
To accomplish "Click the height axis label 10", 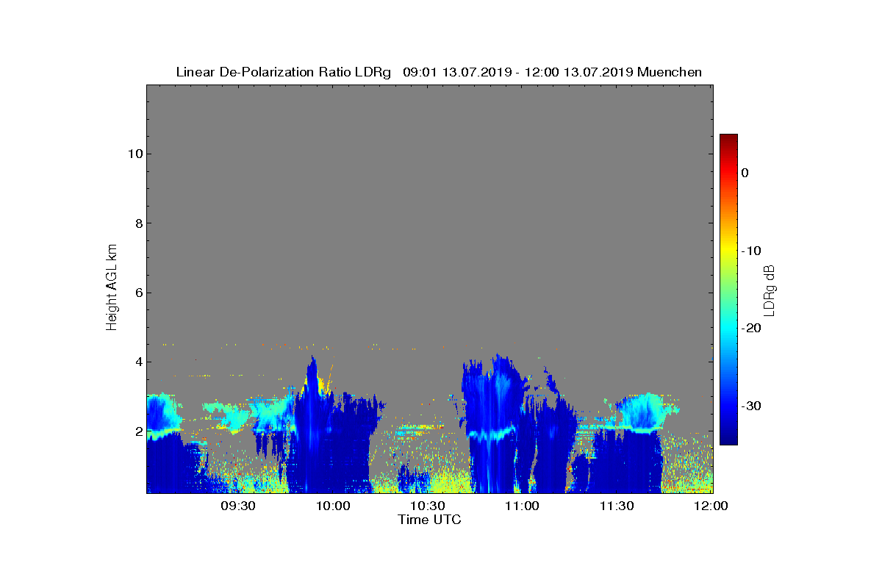I will point(135,154).
